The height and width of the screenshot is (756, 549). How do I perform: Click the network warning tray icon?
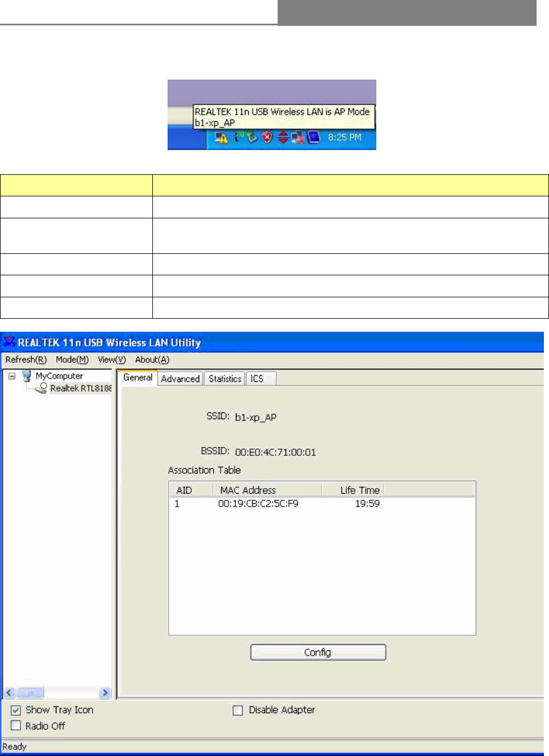[221, 138]
